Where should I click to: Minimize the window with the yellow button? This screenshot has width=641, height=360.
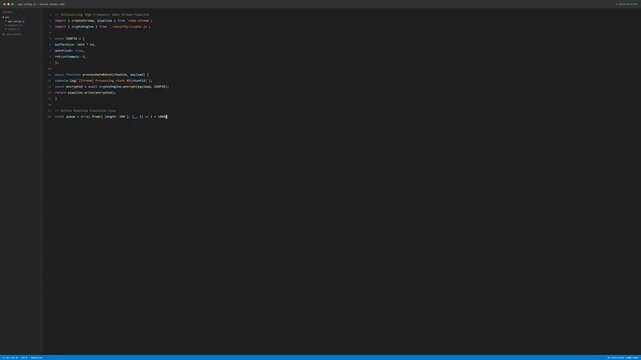pos(9,4)
